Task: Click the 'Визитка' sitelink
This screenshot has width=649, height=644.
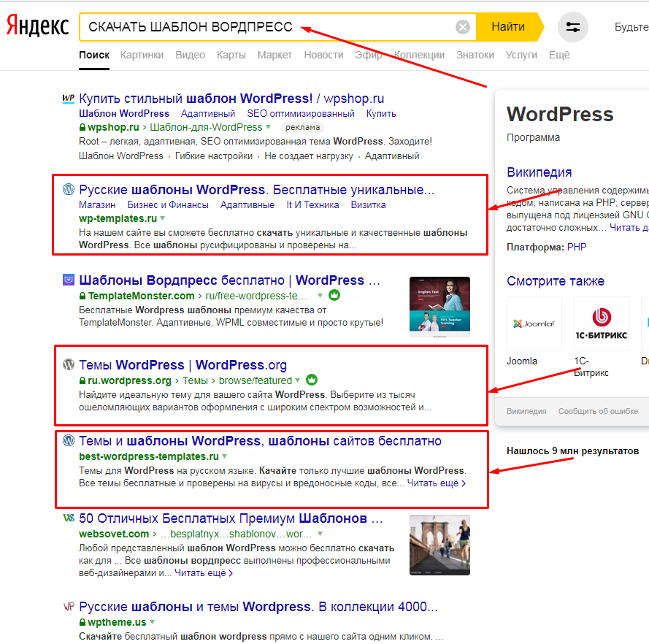Action: [368, 205]
